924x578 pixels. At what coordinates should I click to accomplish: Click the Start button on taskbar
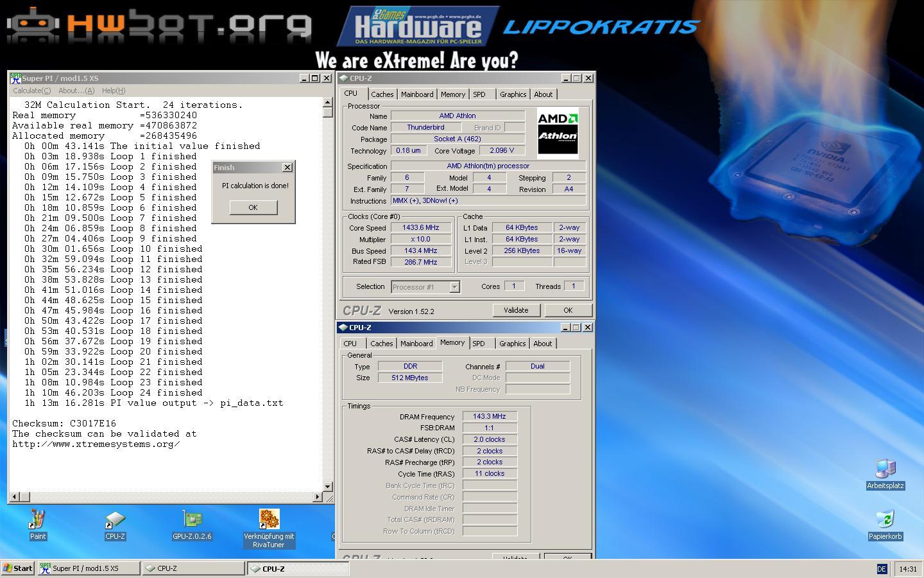17,568
